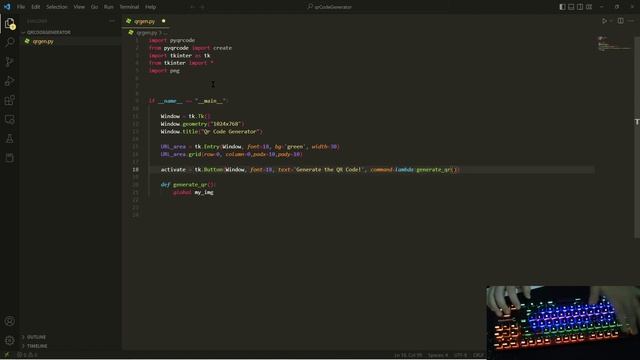Image resolution: width=640 pixels, height=360 pixels.
Task: Click the VS Code logo icon
Action: click(7, 7)
